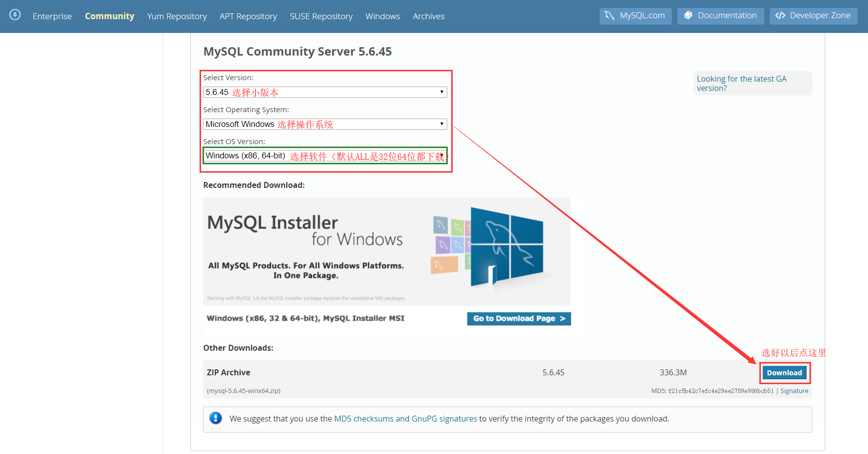Click the MySQL Community Server 5.6.45 heading

297,52
